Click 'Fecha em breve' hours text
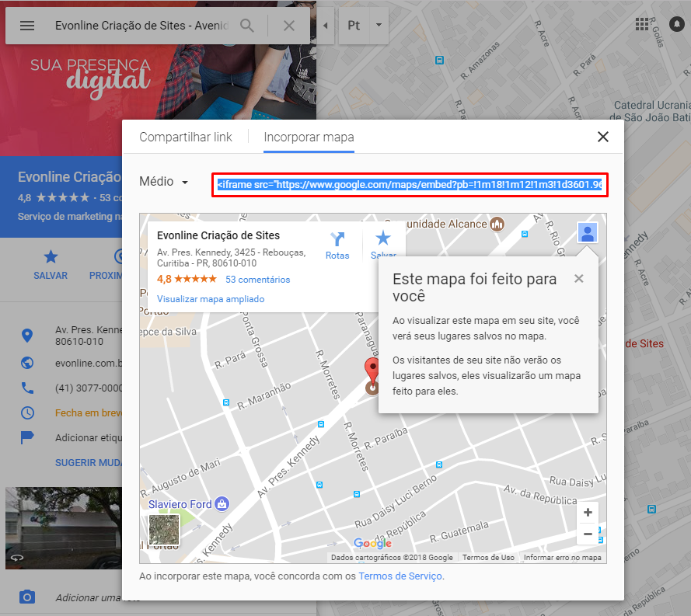This screenshot has height=616, width=691. coord(89,413)
